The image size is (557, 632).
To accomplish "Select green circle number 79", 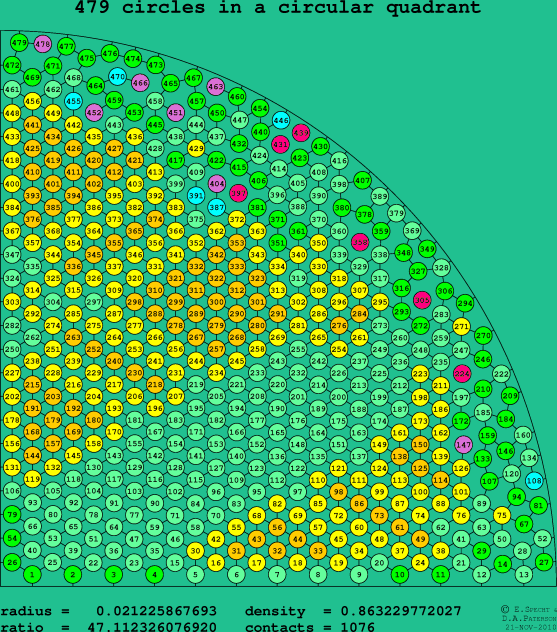I will (x=12, y=514).
